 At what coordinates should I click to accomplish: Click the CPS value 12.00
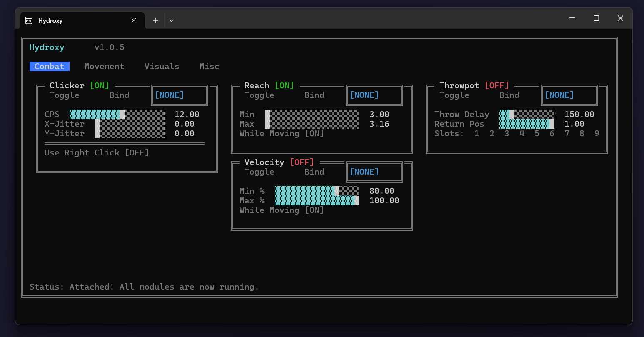point(187,115)
